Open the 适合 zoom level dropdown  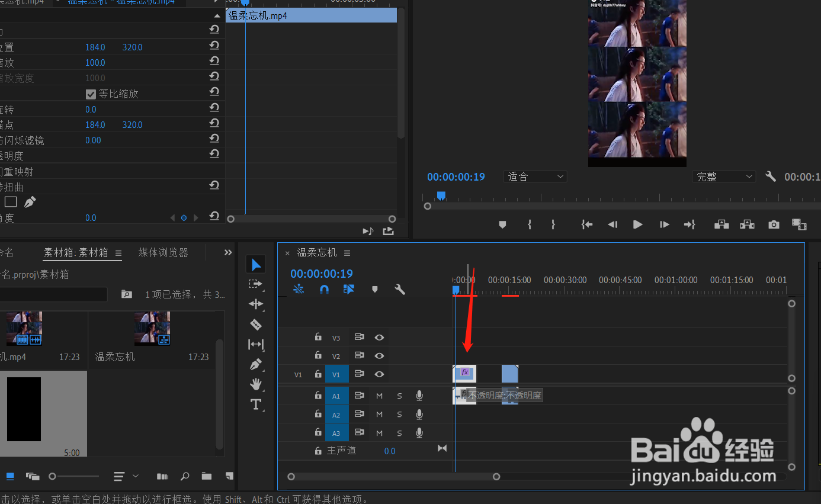point(535,176)
